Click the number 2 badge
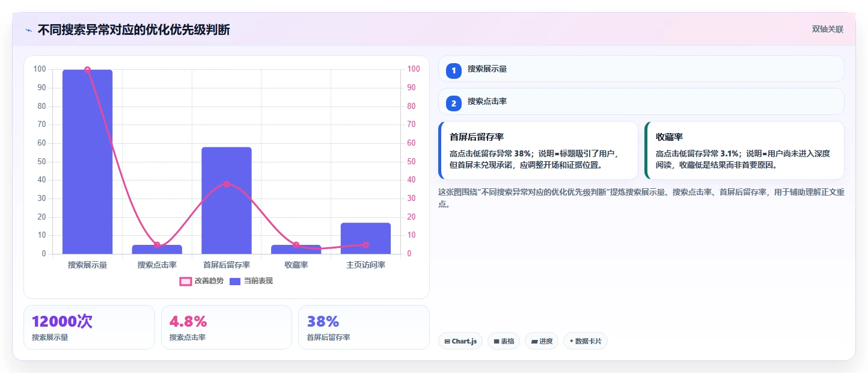The image size is (868, 373). [454, 103]
